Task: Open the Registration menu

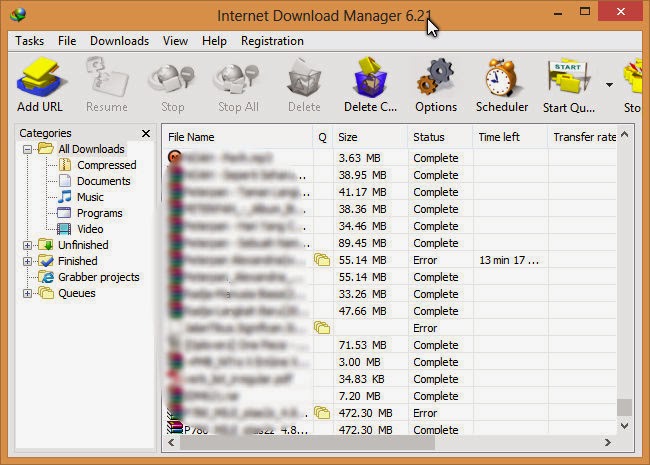Action: pos(272,41)
